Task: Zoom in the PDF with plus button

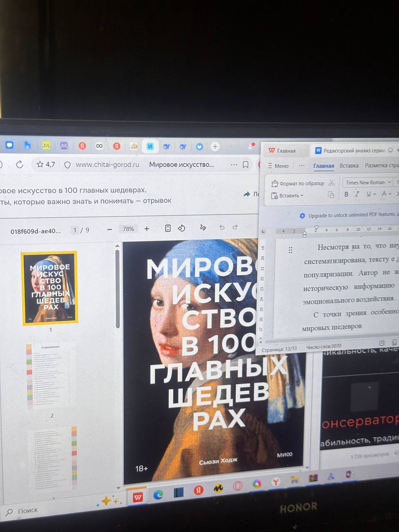Action: tap(147, 229)
